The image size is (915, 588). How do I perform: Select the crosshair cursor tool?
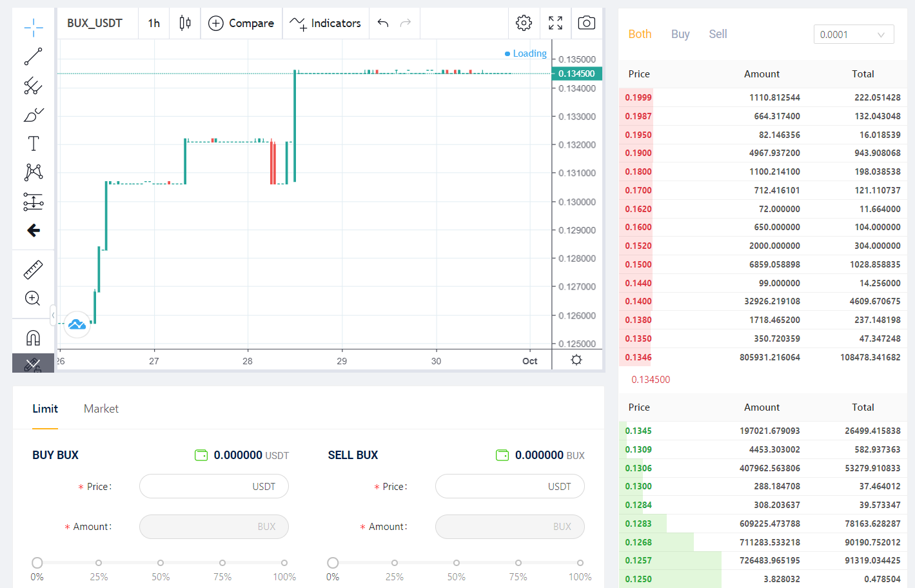34,26
